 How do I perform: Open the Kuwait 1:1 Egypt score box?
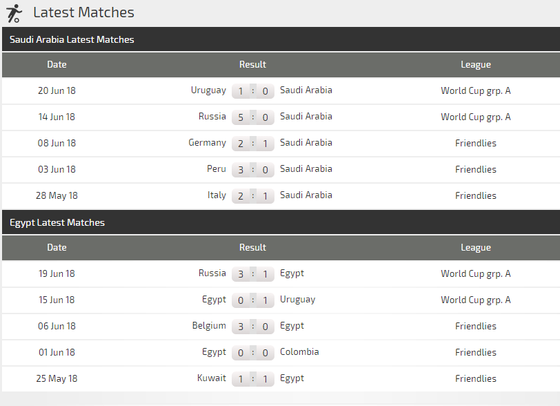pos(253,379)
